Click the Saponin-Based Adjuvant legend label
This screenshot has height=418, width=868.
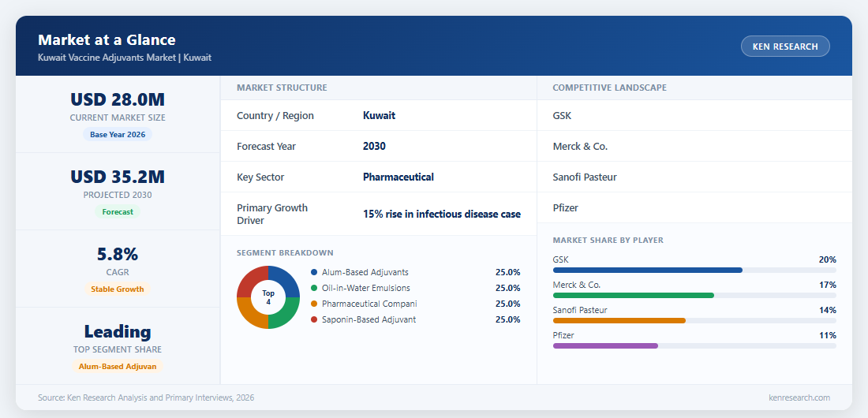tap(369, 319)
